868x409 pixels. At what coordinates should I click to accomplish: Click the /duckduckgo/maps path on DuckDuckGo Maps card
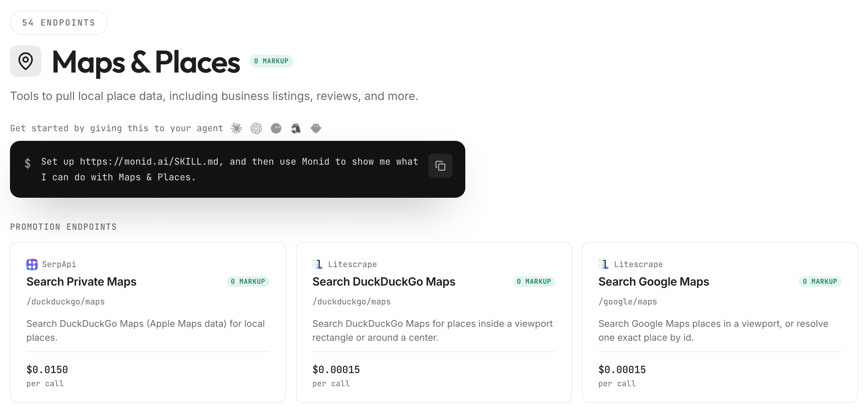[351, 302]
